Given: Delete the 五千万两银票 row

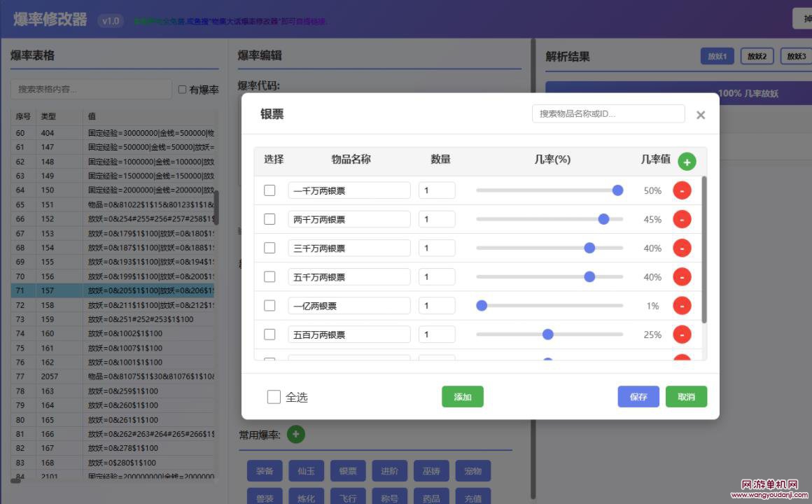Looking at the screenshot, I should click(682, 277).
